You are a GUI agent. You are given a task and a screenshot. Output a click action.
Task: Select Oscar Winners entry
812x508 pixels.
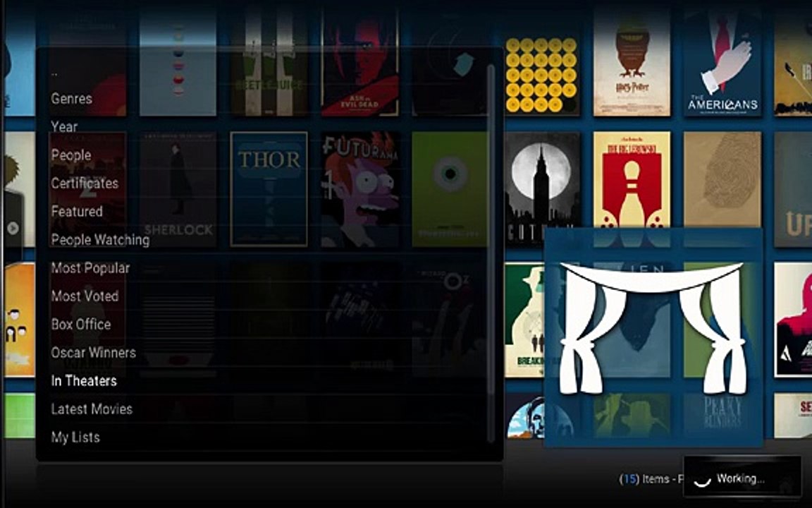tap(93, 353)
